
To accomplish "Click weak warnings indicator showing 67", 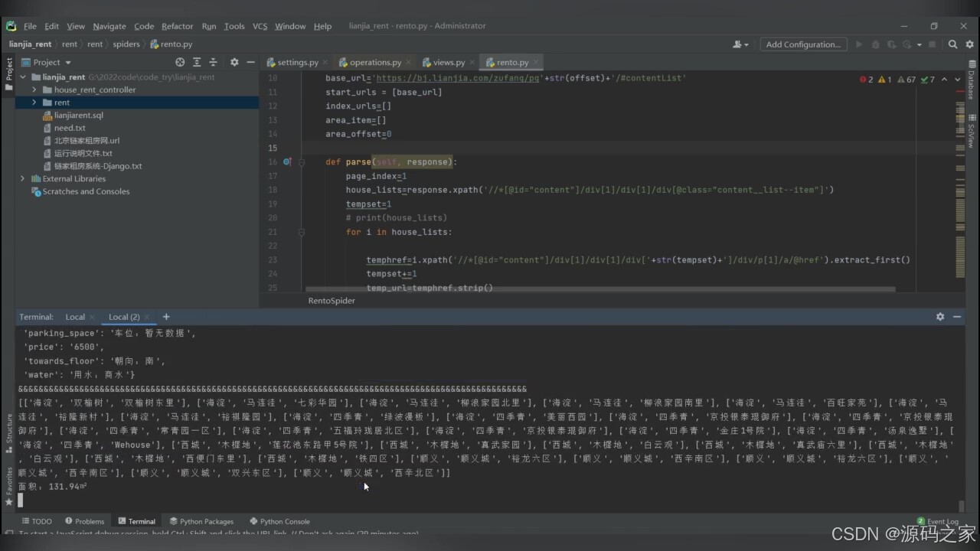I will pos(906,80).
